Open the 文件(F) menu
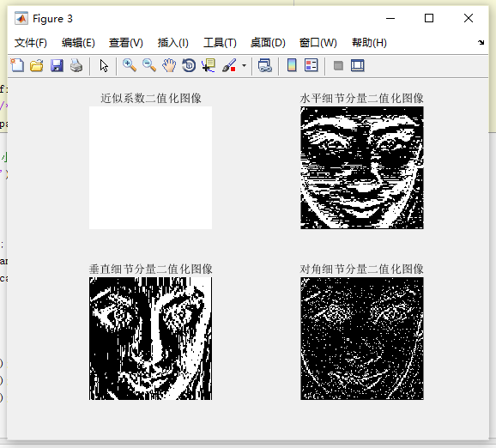496x448 pixels. (x=30, y=43)
